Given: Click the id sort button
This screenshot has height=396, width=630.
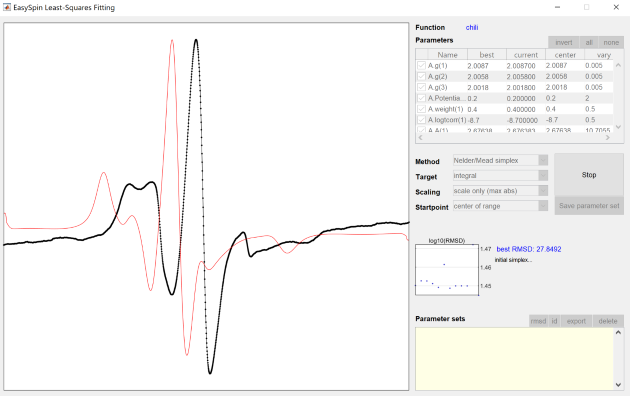Looking at the screenshot, I should (554, 321).
